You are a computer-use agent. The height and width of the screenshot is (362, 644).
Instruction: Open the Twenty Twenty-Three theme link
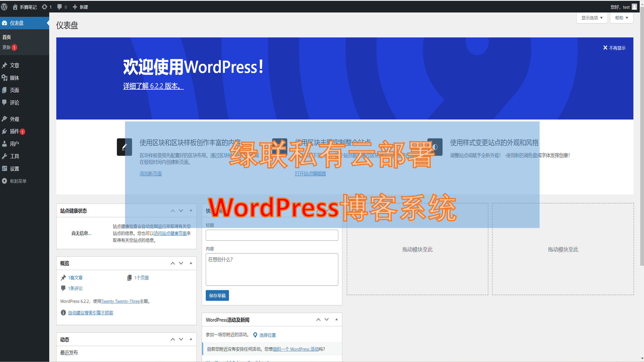click(120, 301)
